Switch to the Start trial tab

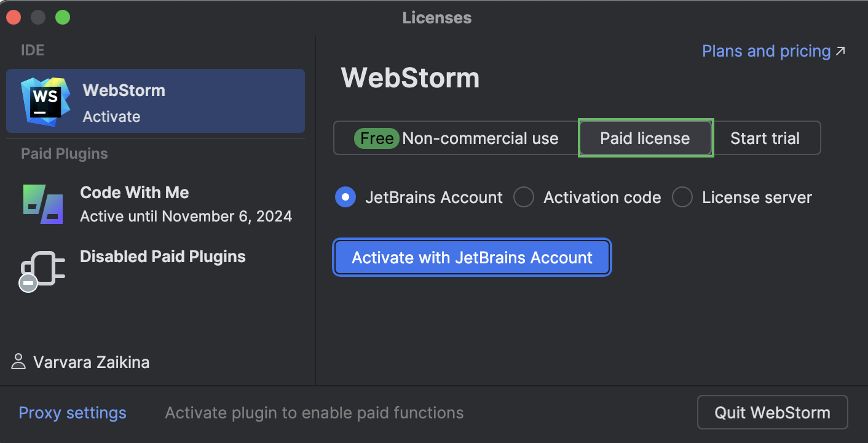pos(766,138)
